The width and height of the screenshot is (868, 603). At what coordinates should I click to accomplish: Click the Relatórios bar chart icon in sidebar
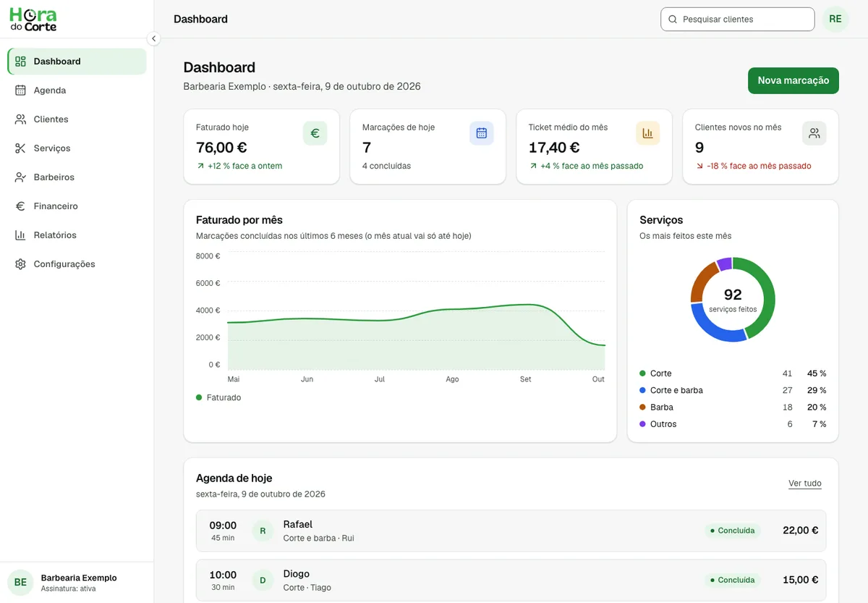(20, 235)
